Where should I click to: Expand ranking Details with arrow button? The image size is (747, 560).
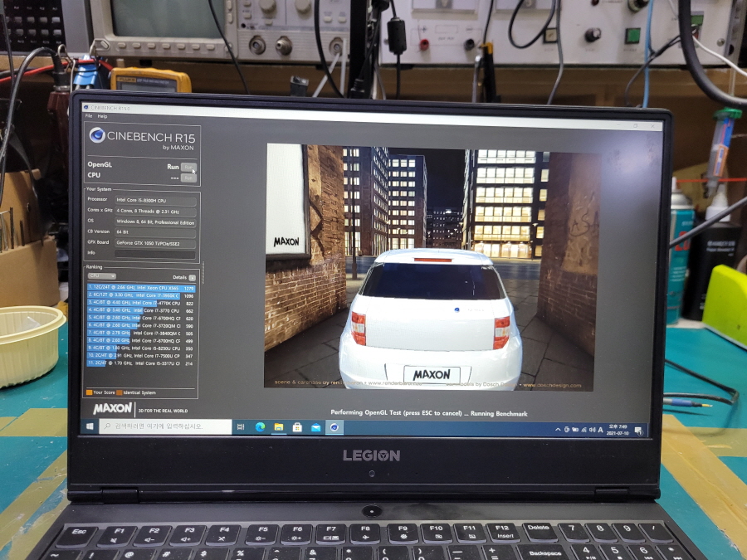point(192,277)
